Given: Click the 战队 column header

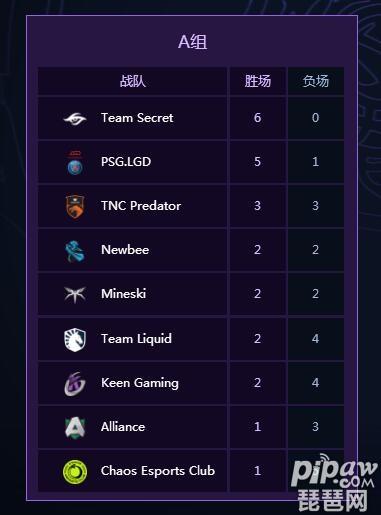Looking at the screenshot, I should click(133, 81).
